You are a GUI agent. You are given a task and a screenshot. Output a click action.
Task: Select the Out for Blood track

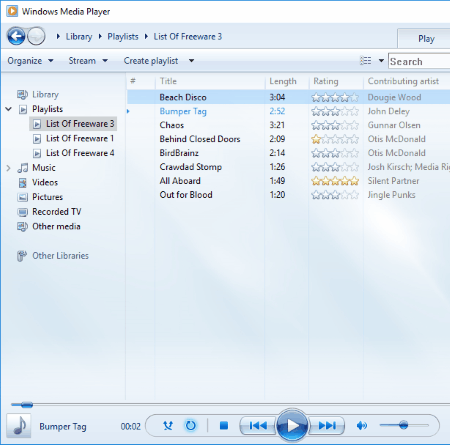[288, 195]
